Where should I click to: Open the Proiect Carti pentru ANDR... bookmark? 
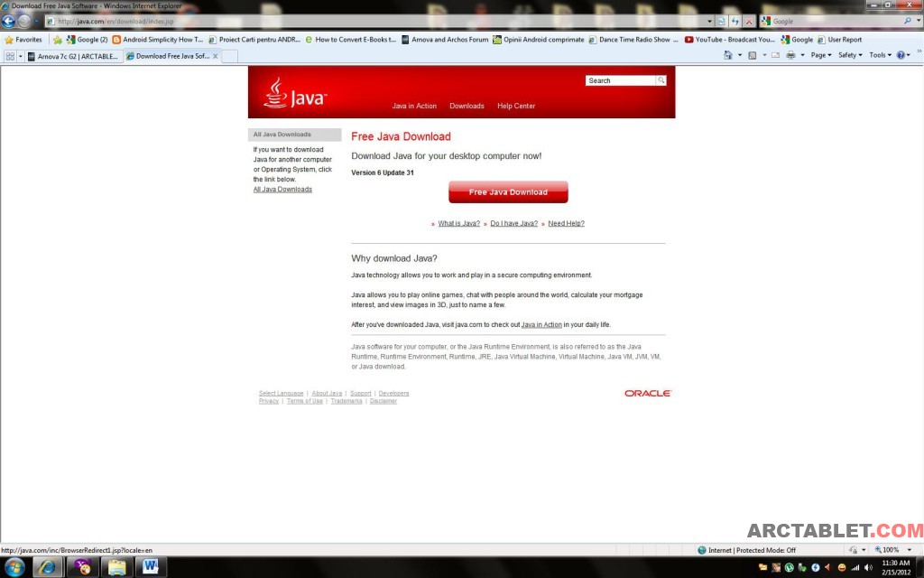254,40
